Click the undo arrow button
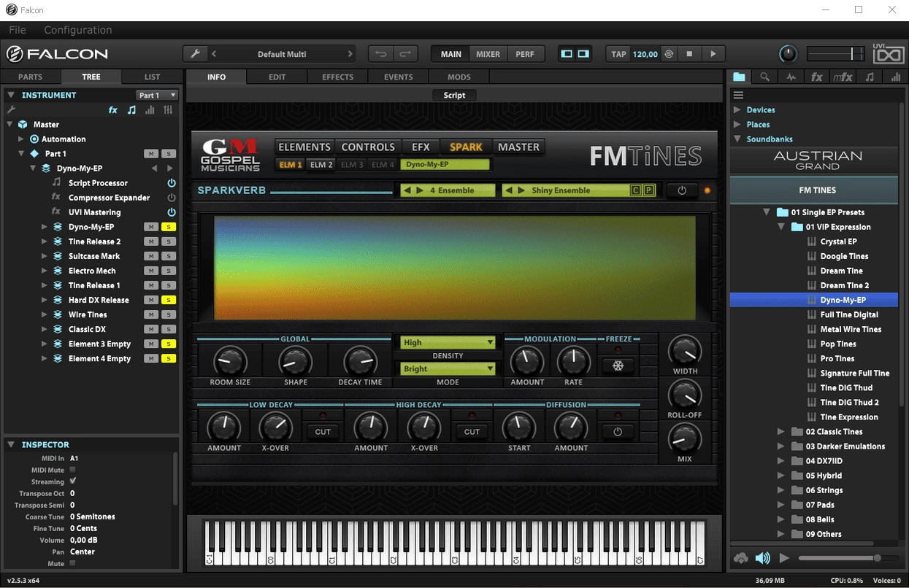909x588 pixels. [380, 54]
